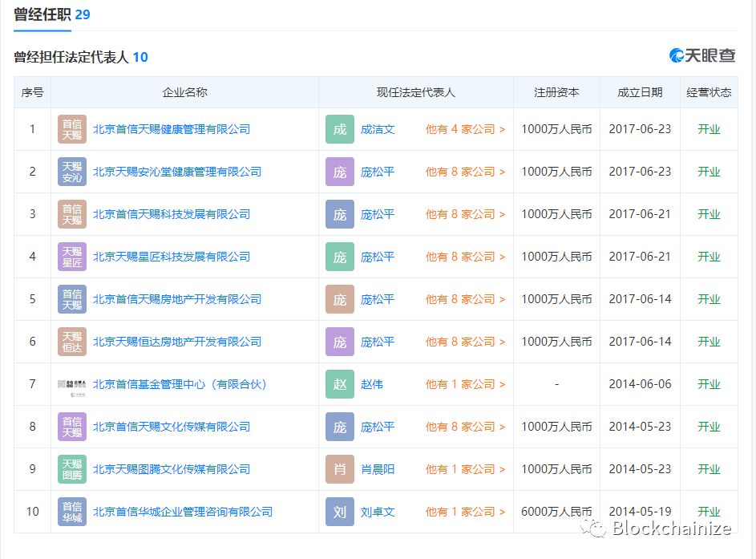Viewport: 756px width, 559px height.
Task: Click the 天赐恒达 company logo icon
Action: (x=72, y=342)
